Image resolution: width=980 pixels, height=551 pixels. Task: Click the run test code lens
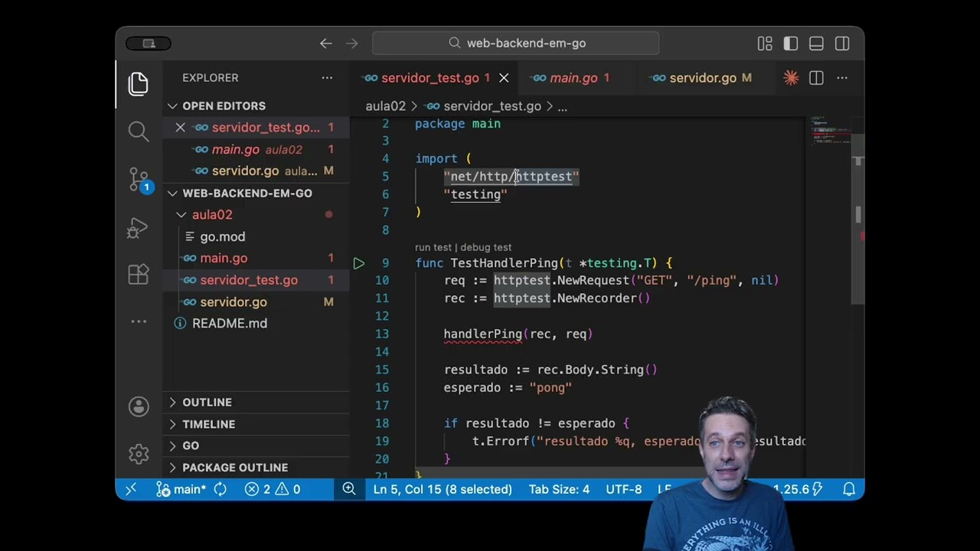(433, 247)
